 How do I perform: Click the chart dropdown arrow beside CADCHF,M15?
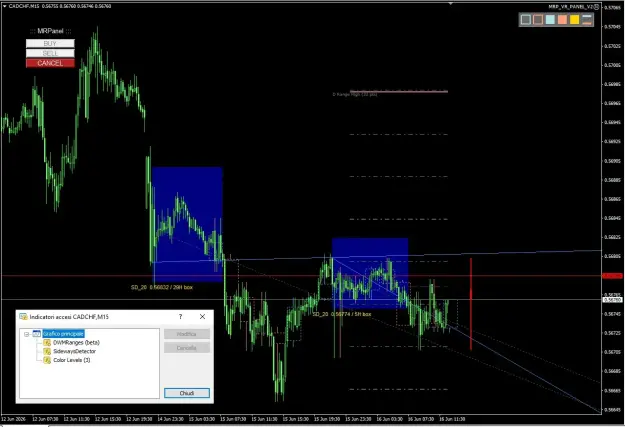pos(4,6)
